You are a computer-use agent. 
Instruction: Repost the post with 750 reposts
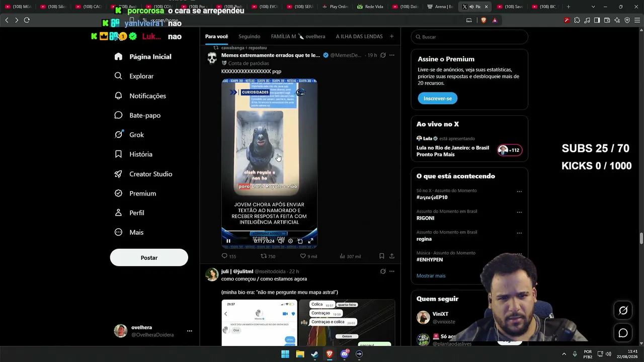point(268,256)
